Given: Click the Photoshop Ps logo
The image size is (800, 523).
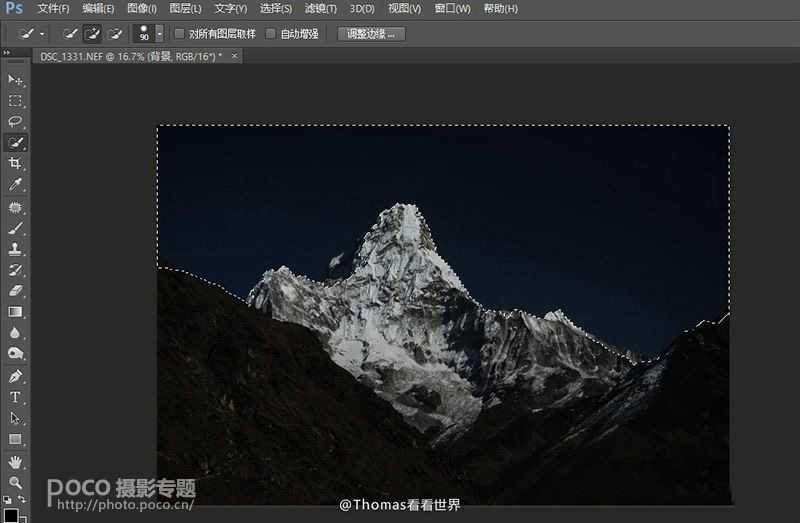Looking at the screenshot, I should pos(14,8).
